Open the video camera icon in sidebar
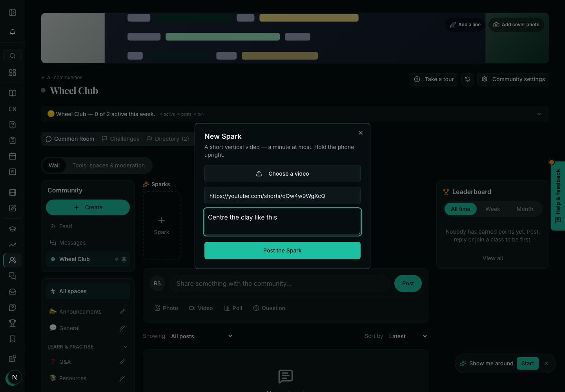 click(13, 109)
